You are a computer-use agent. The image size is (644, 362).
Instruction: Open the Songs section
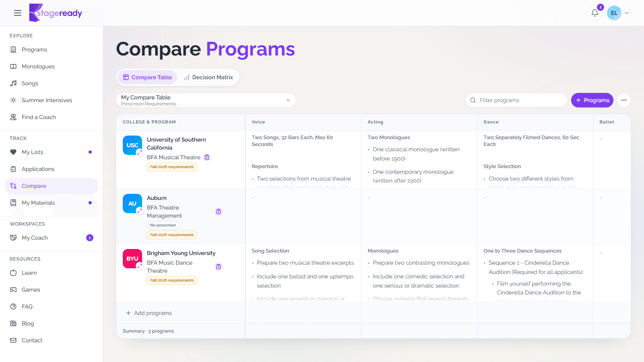pyautogui.click(x=52, y=83)
